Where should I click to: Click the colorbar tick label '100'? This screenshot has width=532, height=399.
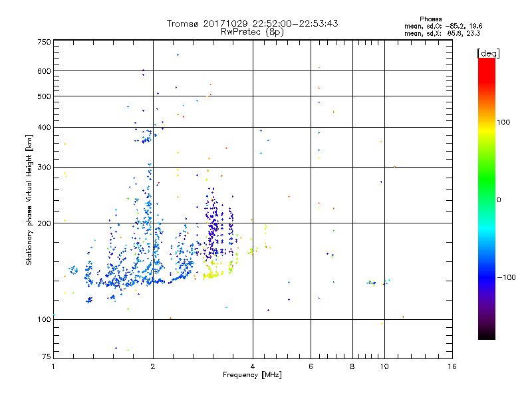point(503,122)
